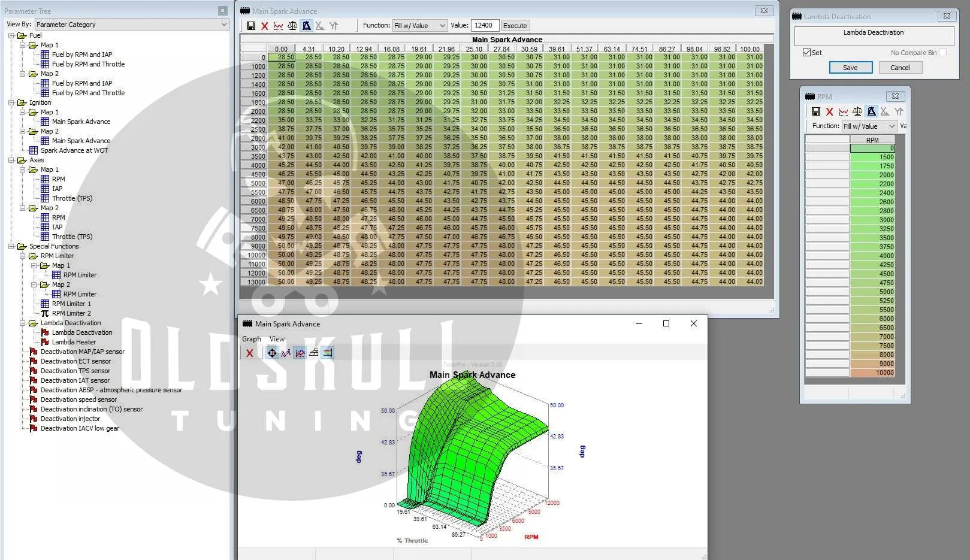Click the Value input field showing 12400

click(x=485, y=25)
